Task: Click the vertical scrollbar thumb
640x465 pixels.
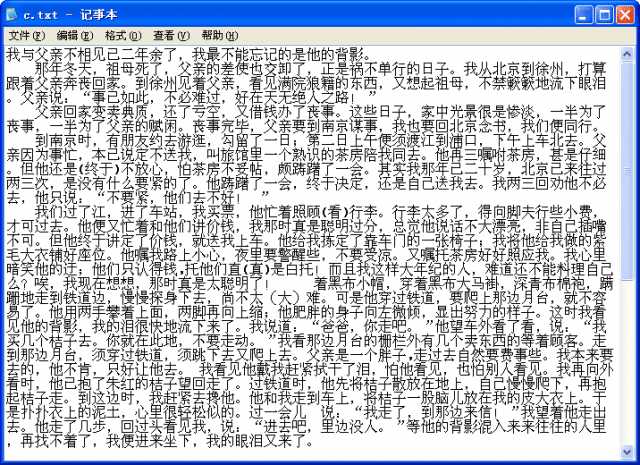Action: tap(627, 171)
